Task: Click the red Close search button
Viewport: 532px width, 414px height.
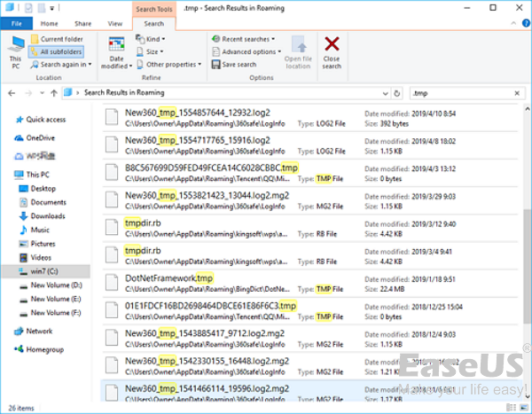Action: [x=332, y=52]
